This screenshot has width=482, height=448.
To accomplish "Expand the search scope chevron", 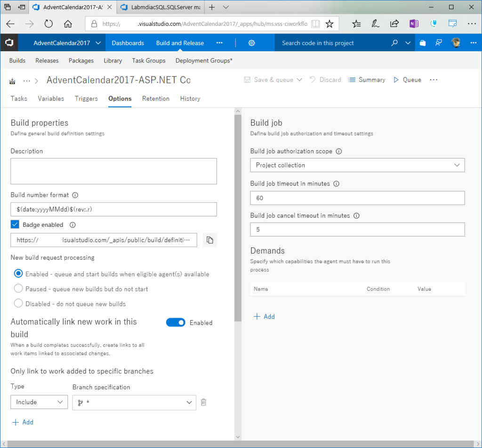I will pyautogui.click(x=408, y=43).
